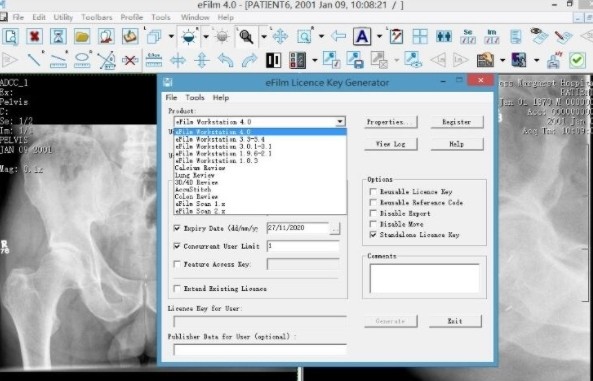Image resolution: width=593 pixels, height=381 pixels.
Task: Click the Expiry Date field showing 27/11/2020
Action: tap(298, 228)
